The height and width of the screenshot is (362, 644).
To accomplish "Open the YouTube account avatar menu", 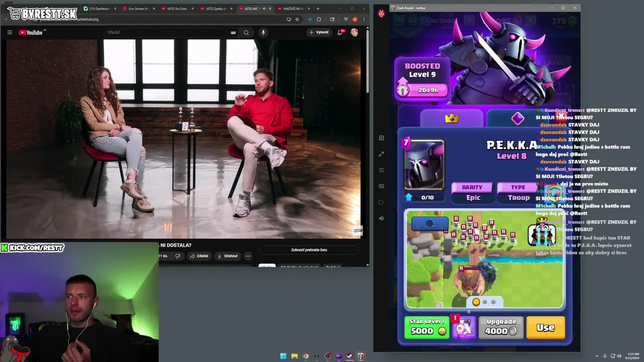I will tap(354, 32).
